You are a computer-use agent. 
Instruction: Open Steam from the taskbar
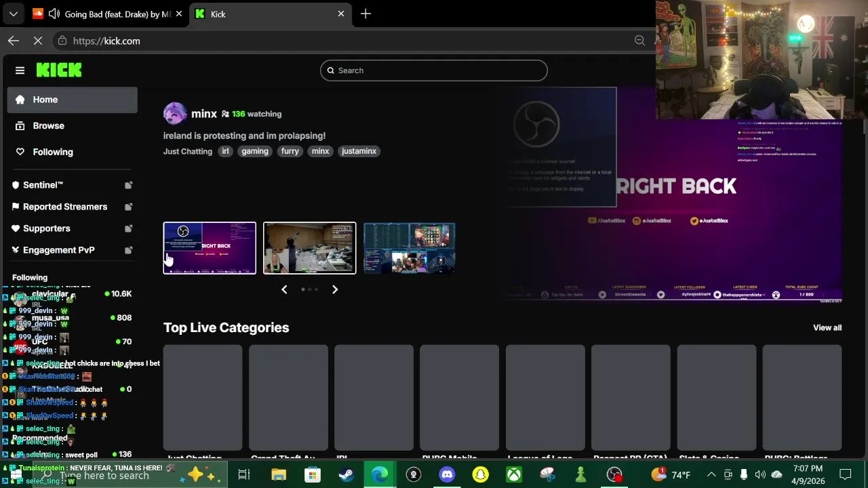(x=346, y=474)
